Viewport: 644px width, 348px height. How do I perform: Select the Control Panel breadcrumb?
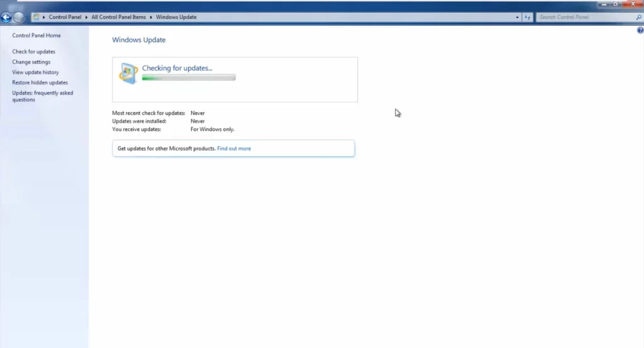pyautogui.click(x=65, y=17)
